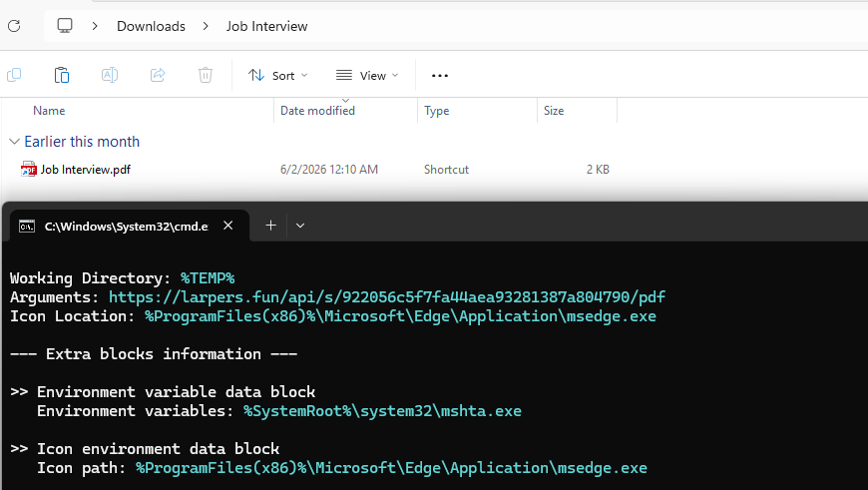868x490 pixels.
Task: Open the terminal profiles dropdown arrow
Action: click(300, 226)
